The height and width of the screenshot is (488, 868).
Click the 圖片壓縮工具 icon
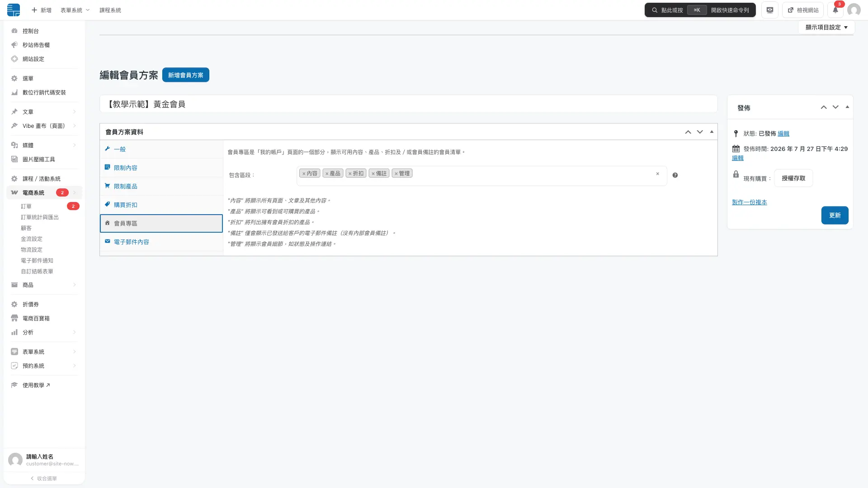[x=14, y=159]
